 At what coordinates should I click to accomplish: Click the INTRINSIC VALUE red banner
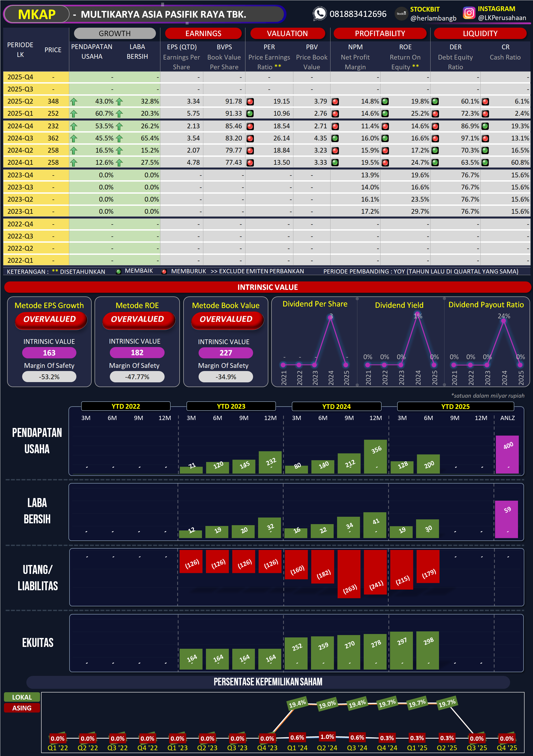pyautogui.click(x=268, y=287)
